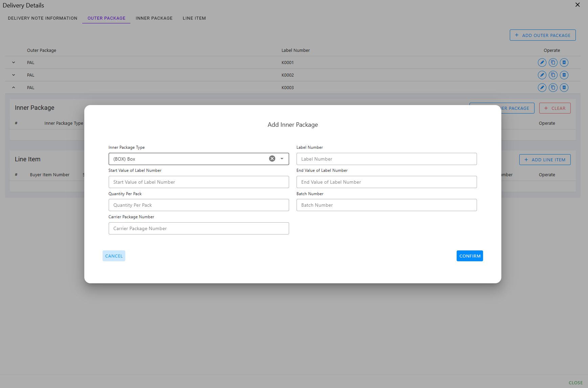The width and height of the screenshot is (588, 388).
Task: Expand the K0002 PAL row
Action: [14, 75]
